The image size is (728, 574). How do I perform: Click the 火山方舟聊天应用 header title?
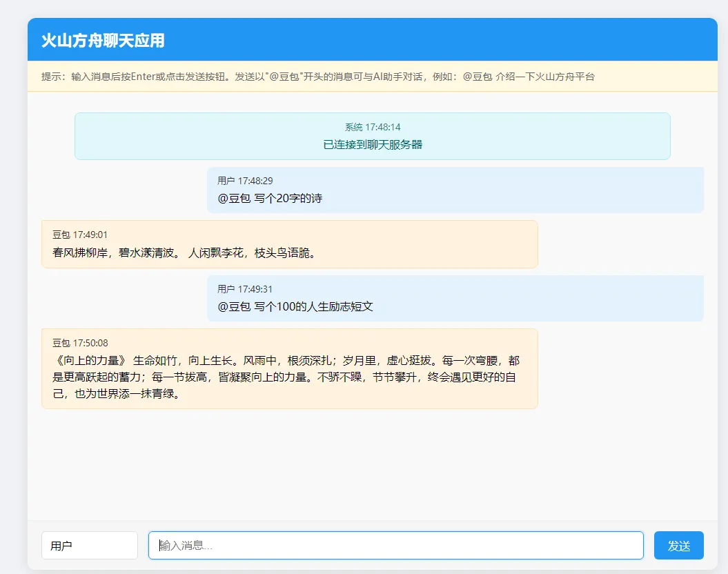[103, 41]
